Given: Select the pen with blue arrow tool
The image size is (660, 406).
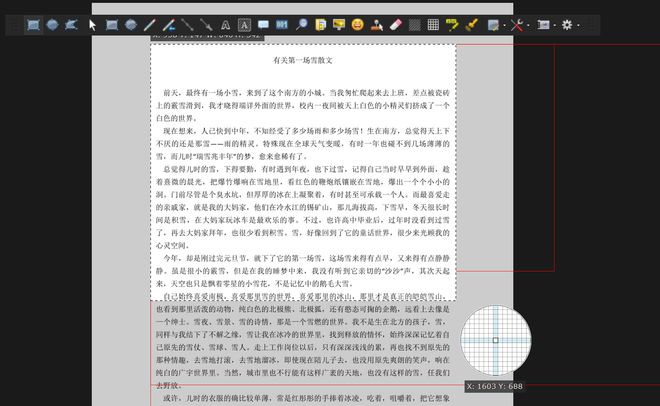Looking at the screenshot, I should pyautogui.click(x=169, y=25).
